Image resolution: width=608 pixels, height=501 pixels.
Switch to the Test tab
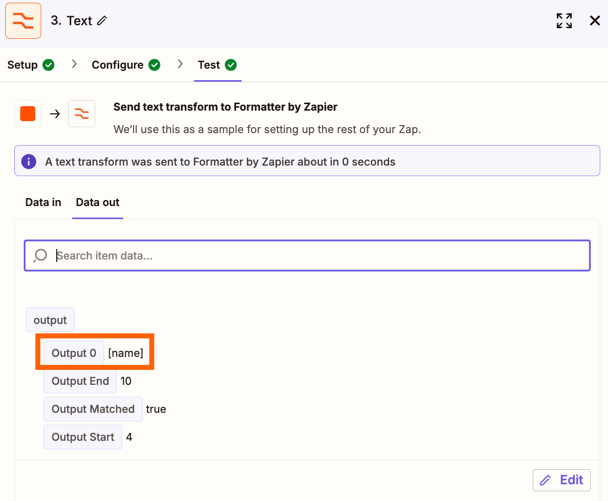coord(217,65)
